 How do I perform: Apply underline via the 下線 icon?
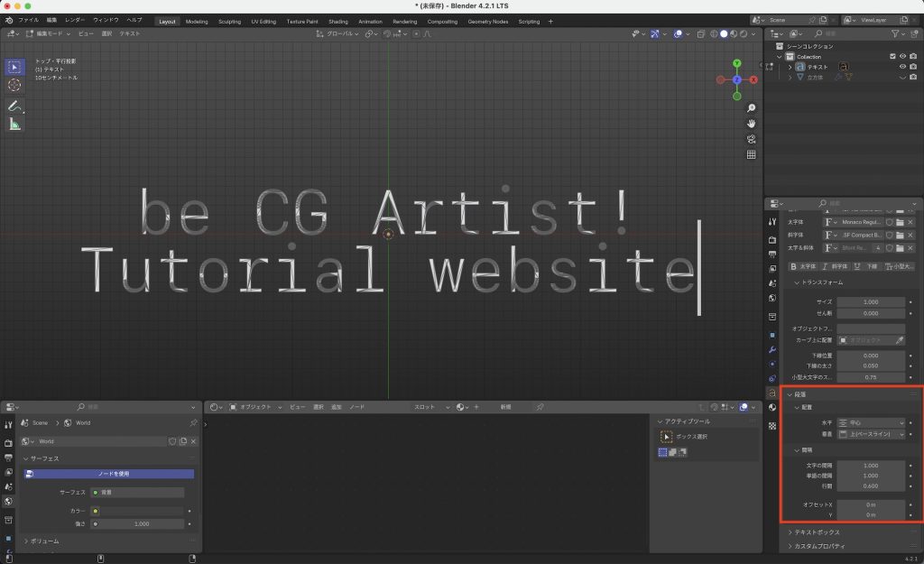[x=866, y=265]
